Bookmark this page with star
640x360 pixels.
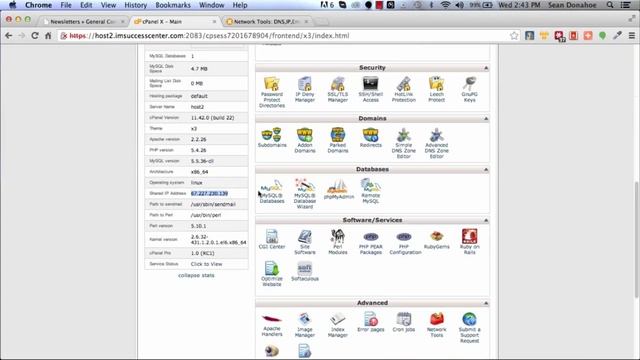pos(514,36)
